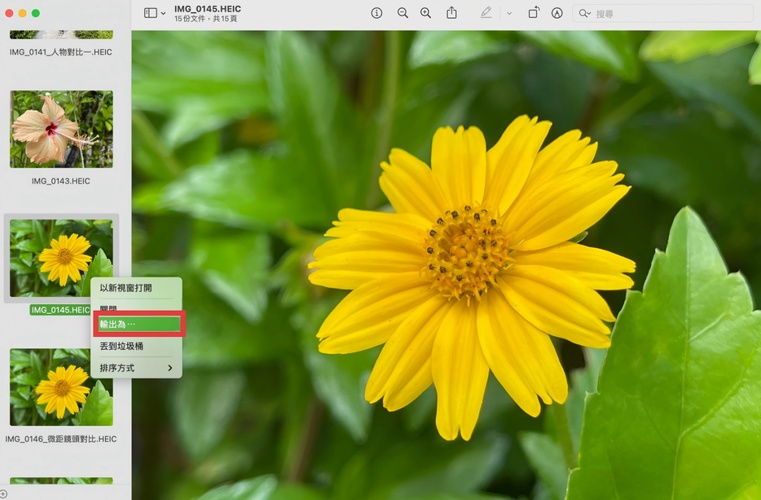This screenshot has width=761, height=500.
Task: Click the IMG_0145.HEIC window title
Action: tap(208, 8)
